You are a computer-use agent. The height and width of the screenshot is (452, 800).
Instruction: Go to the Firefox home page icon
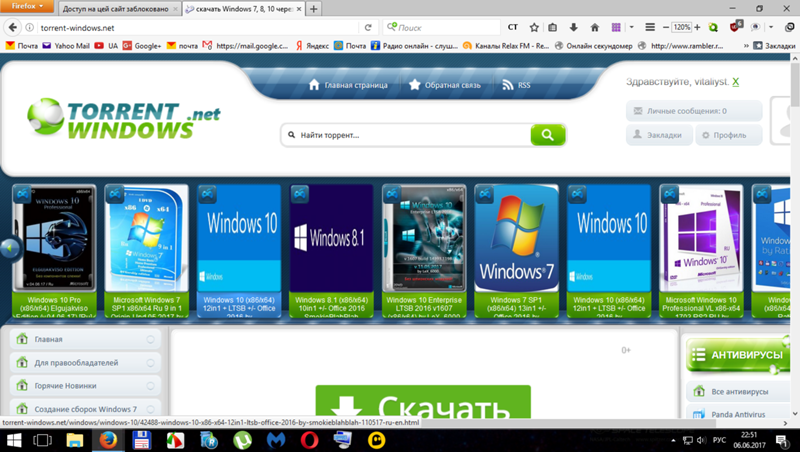point(594,28)
